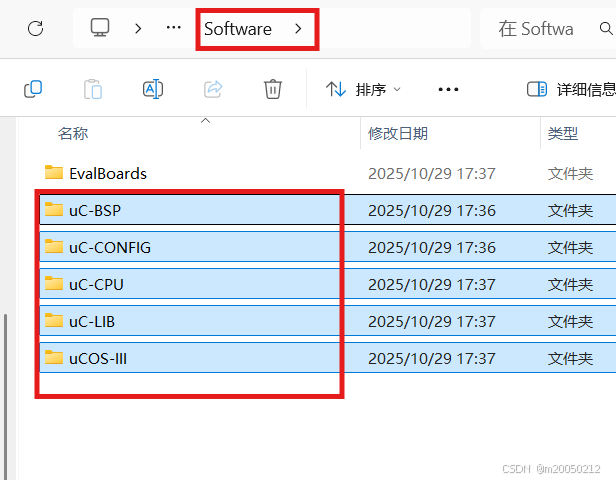Click the Delete trash icon
Image resolution: width=616 pixels, height=480 pixels.
[x=273, y=89]
